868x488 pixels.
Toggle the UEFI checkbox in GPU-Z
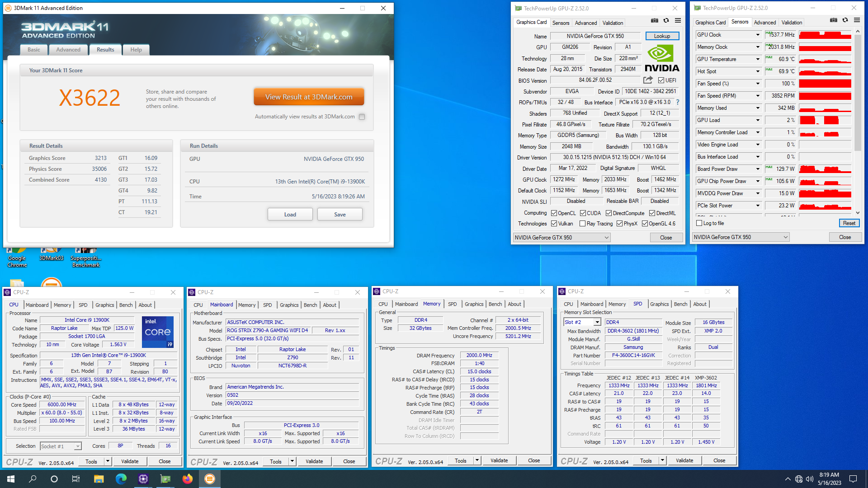coord(661,80)
